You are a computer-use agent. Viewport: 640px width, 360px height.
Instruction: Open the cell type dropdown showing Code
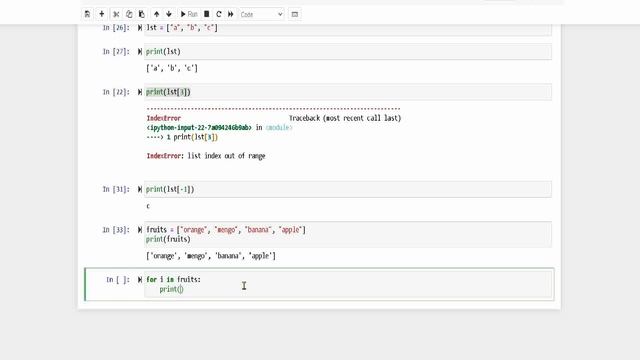point(261,14)
